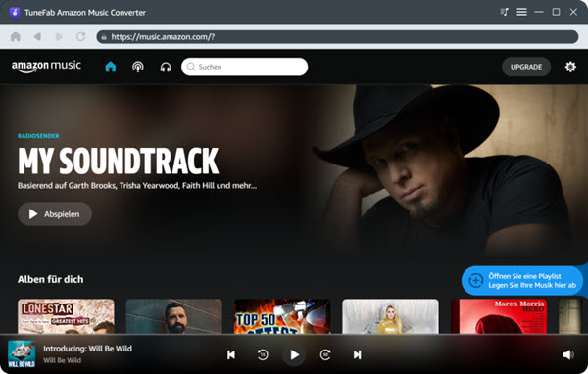Screen dimensions: 588x374
Task: Click the Introducing: Will Be Wild track title
Action: [x=87, y=349]
